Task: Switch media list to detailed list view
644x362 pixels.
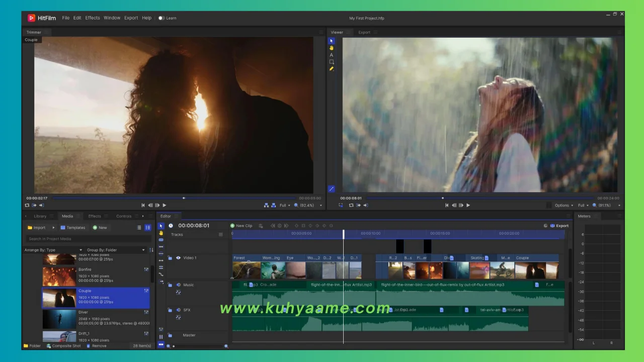Action: click(x=148, y=228)
